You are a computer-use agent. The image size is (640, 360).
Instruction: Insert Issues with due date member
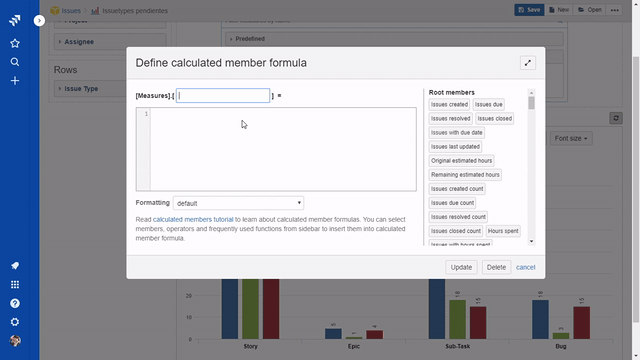pos(456,133)
